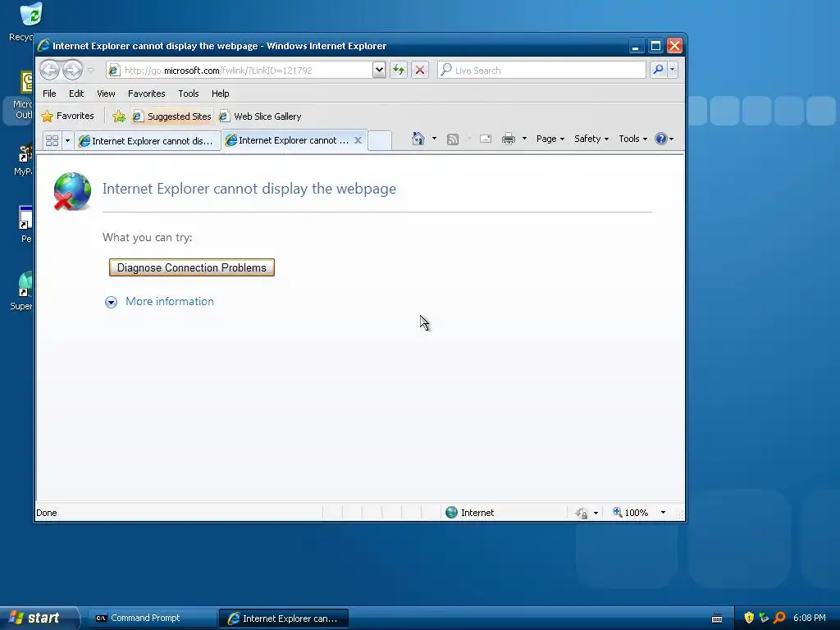
Task: Click the address bar URL field
Action: (239, 71)
